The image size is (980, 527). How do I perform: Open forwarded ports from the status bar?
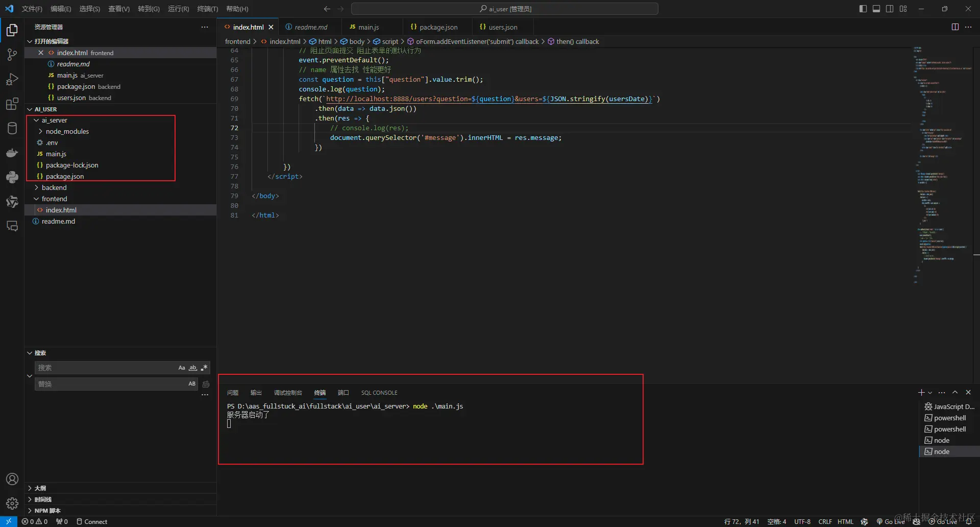coord(62,521)
